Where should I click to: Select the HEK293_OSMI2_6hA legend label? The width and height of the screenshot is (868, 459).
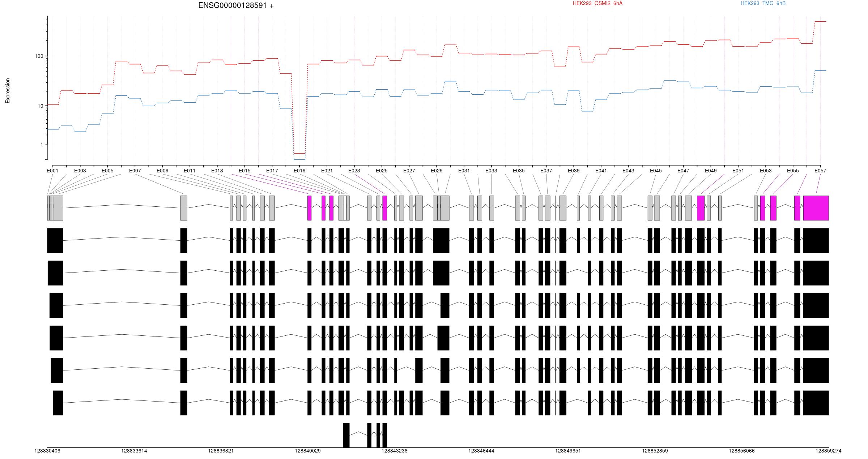coord(597,3)
